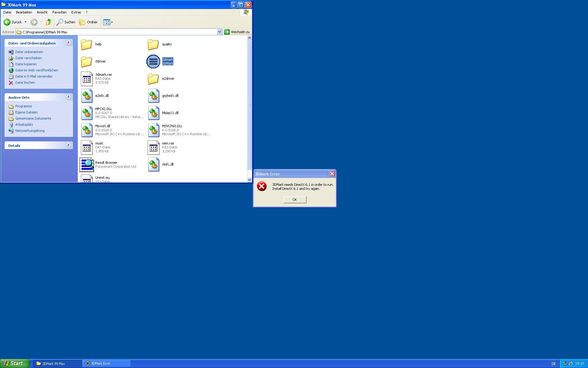Open the Ansicht menu
Image resolution: width=588 pixels, height=368 pixels.
(x=42, y=12)
